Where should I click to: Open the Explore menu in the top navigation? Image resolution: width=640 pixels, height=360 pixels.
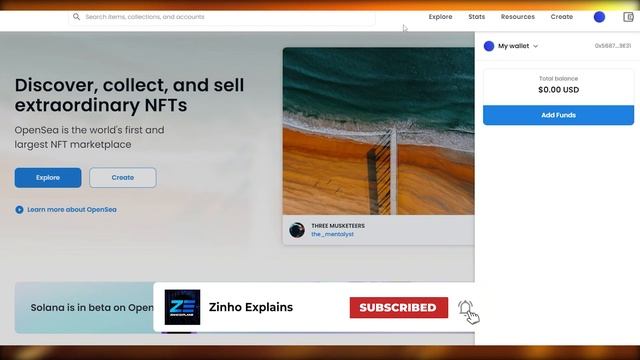(x=440, y=17)
